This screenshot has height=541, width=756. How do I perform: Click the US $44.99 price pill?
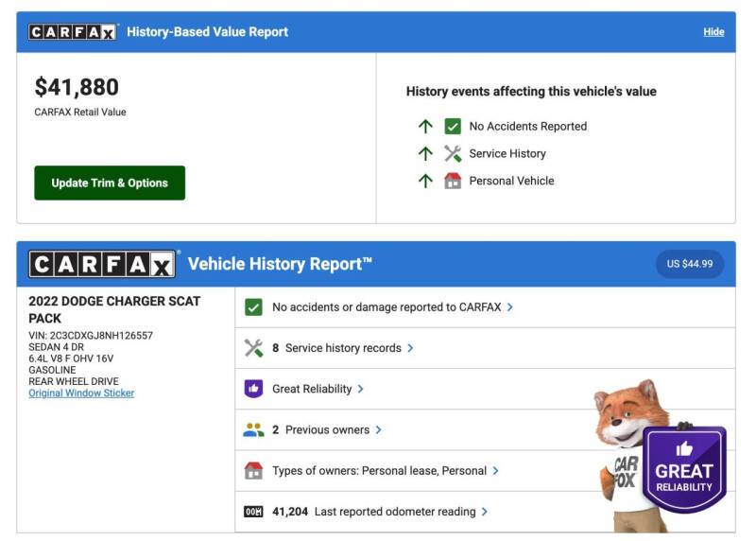[x=689, y=264]
